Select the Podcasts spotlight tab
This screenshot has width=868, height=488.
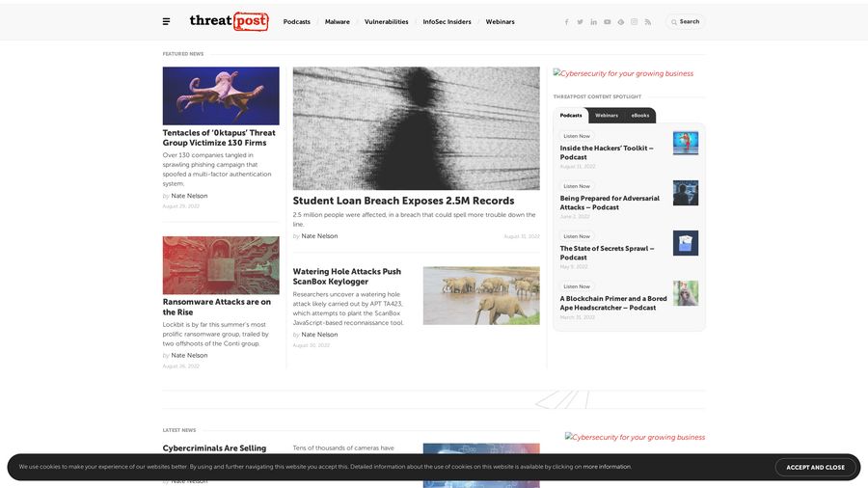point(571,116)
